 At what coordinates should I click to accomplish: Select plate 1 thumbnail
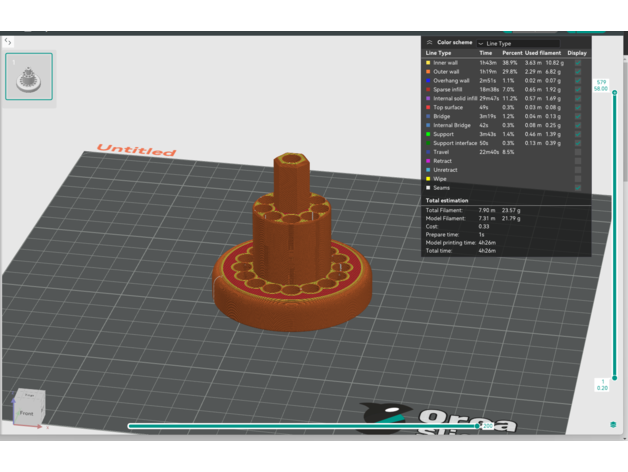click(x=29, y=76)
